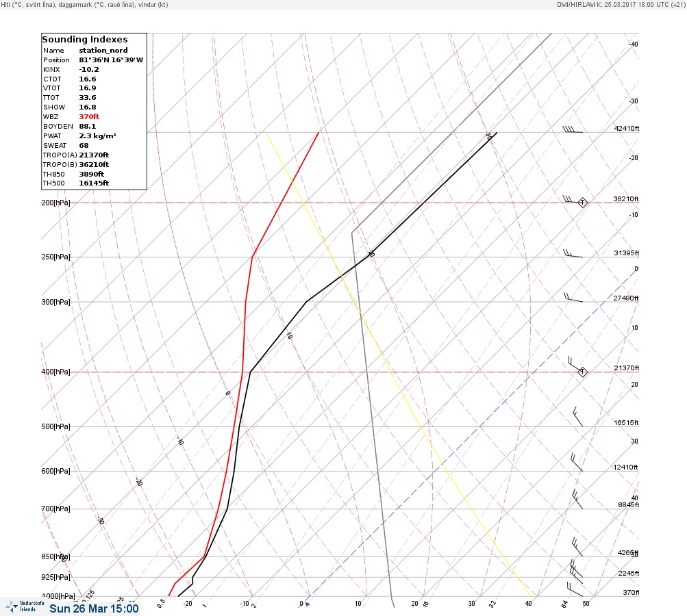This screenshot has width=687, height=616.
Task: Click the red WBZ value 370ft
Action: [x=89, y=117]
